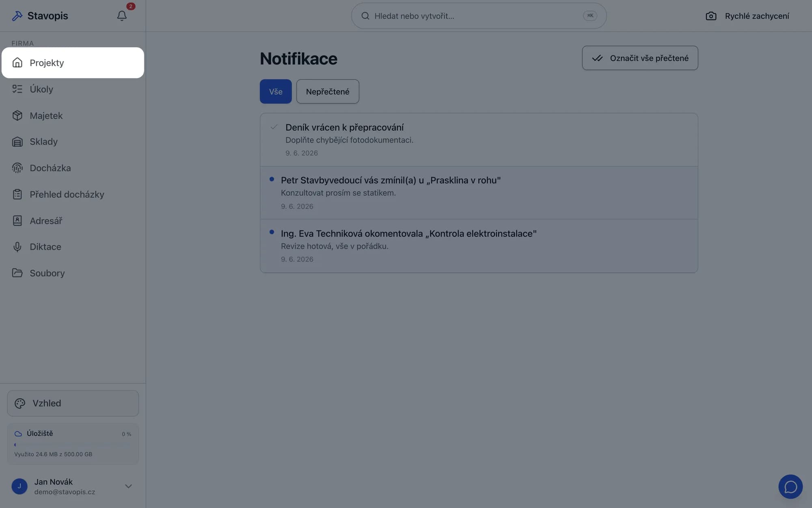
Task: Click the Diktace microphone icon
Action: pos(17,247)
